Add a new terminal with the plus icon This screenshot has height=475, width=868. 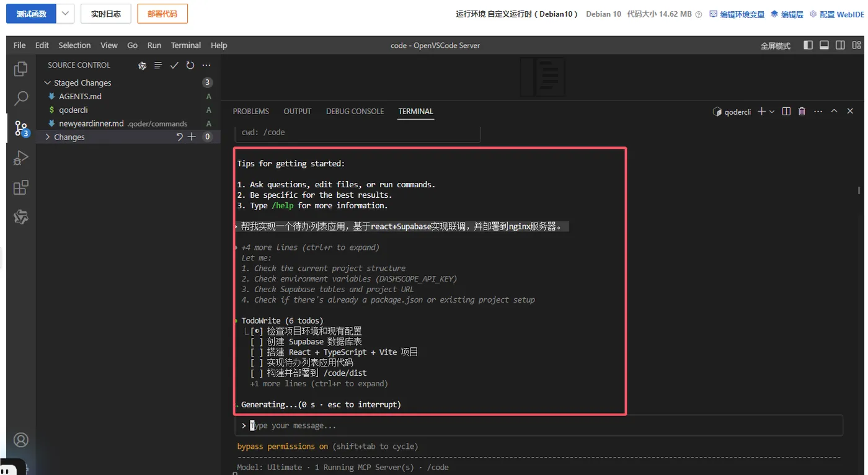(x=761, y=112)
